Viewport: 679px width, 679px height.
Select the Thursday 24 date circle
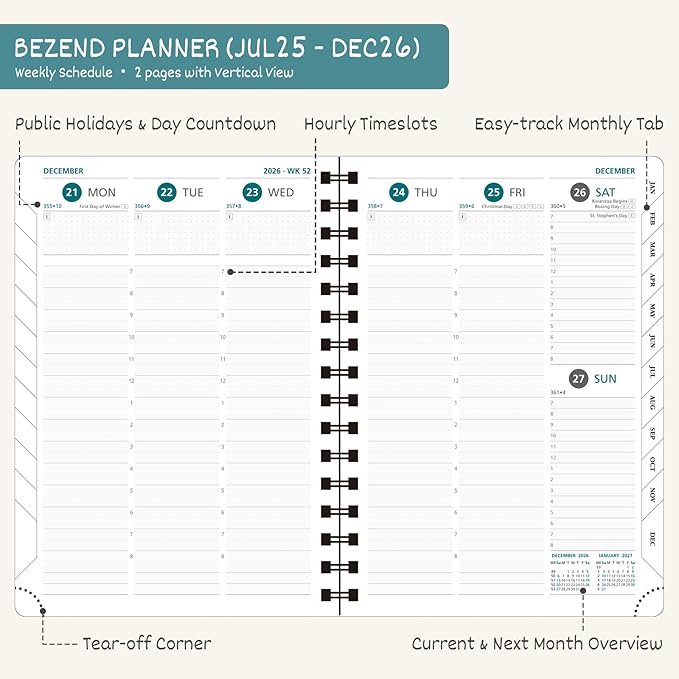click(x=399, y=192)
